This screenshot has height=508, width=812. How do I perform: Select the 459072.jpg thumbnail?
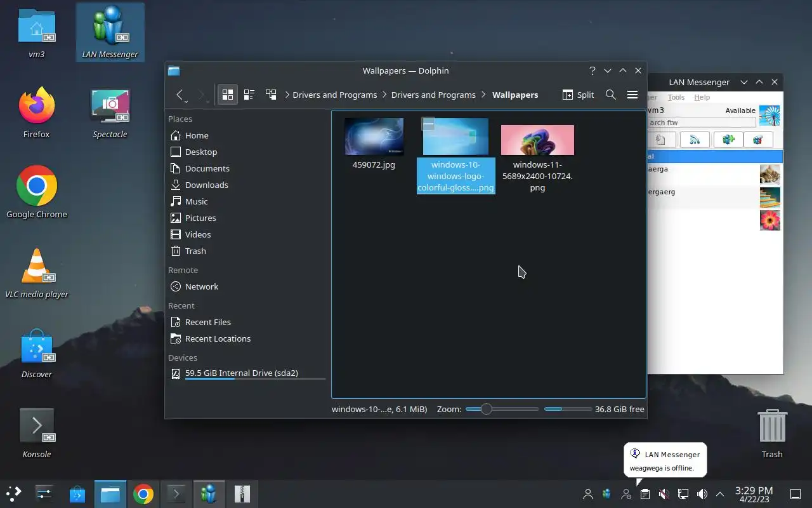click(374, 137)
